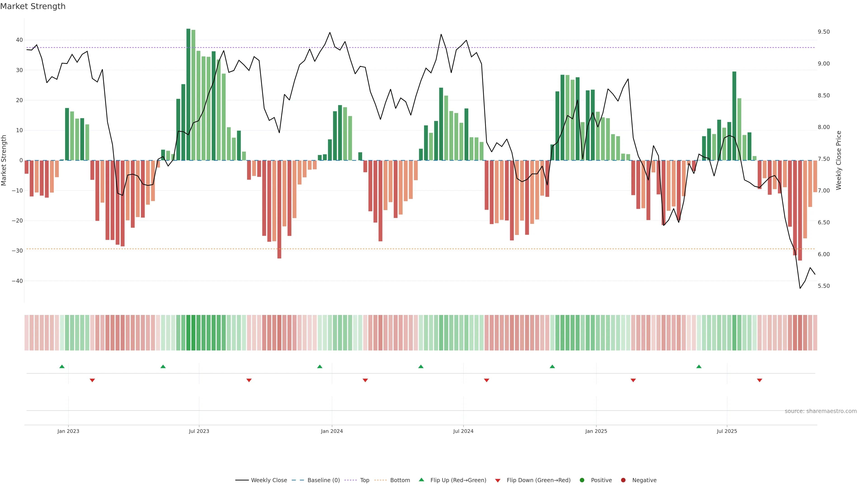
Task: Click the first green flip-up marker near Jan 2023
Action: [62, 366]
